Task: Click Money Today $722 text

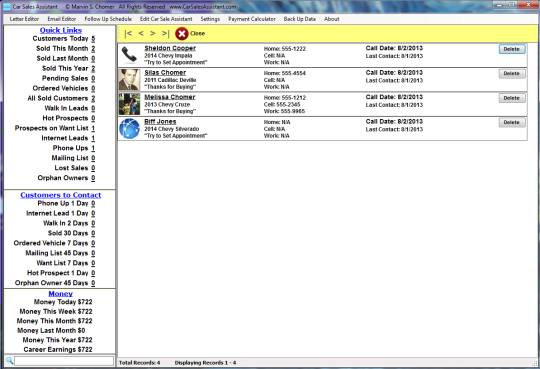Action: click(63, 302)
